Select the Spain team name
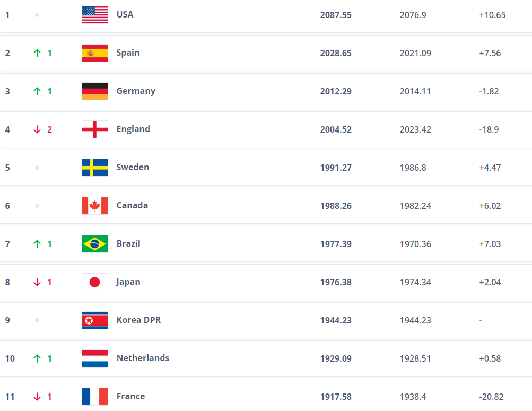Image resolution: width=532 pixels, height=411 pixels. [128, 53]
